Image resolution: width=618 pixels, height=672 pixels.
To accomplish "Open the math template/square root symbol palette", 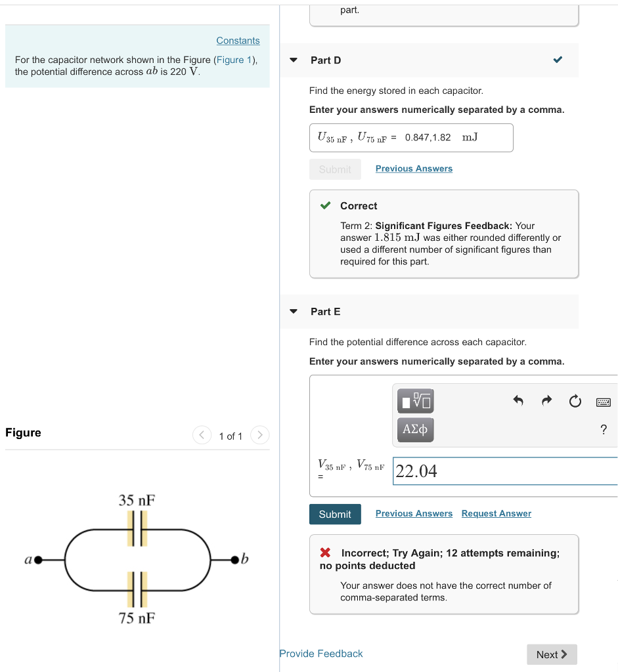I will pyautogui.click(x=415, y=401).
